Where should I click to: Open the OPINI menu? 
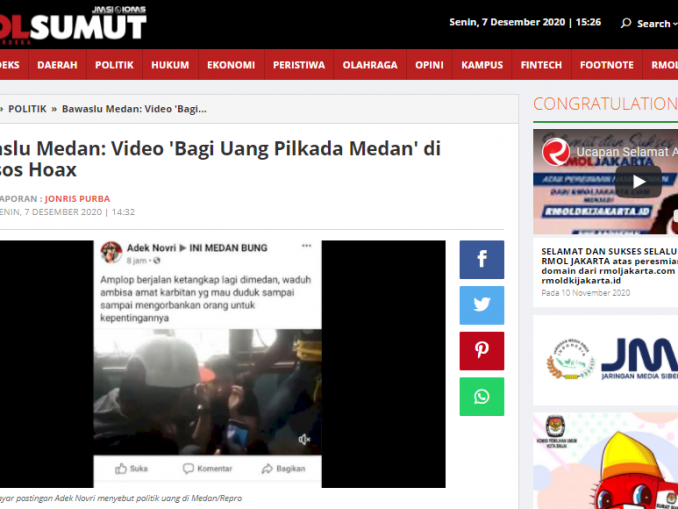click(x=429, y=65)
